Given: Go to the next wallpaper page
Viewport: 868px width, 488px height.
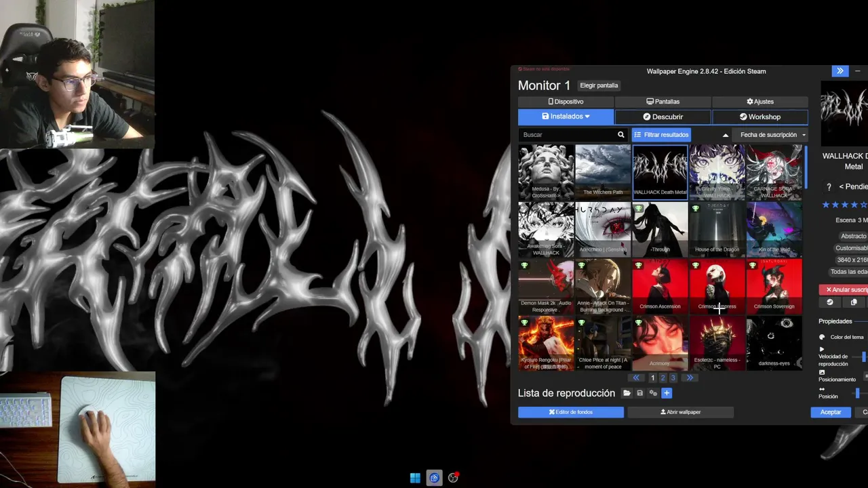Looking at the screenshot, I should [x=690, y=378].
